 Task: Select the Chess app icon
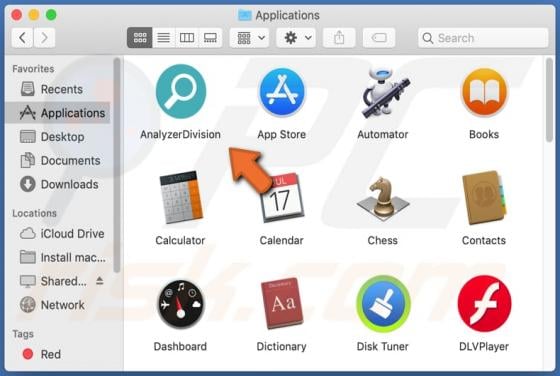[x=383, y=198]
